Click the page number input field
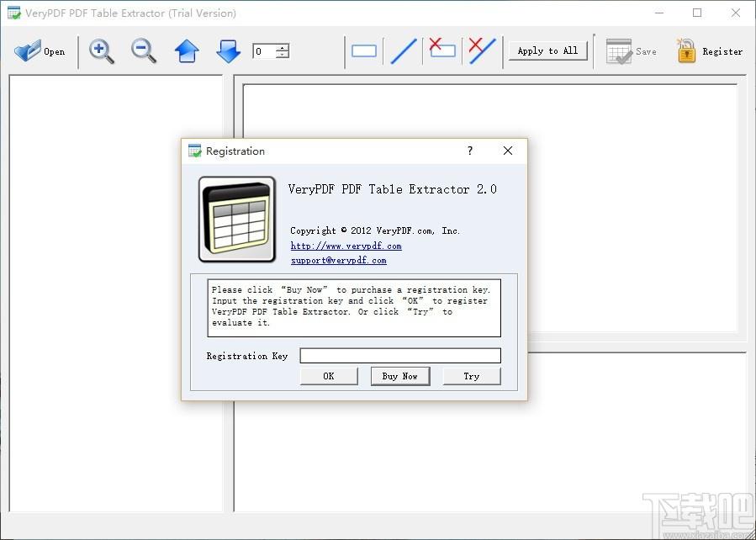 (x=264, y=51)
